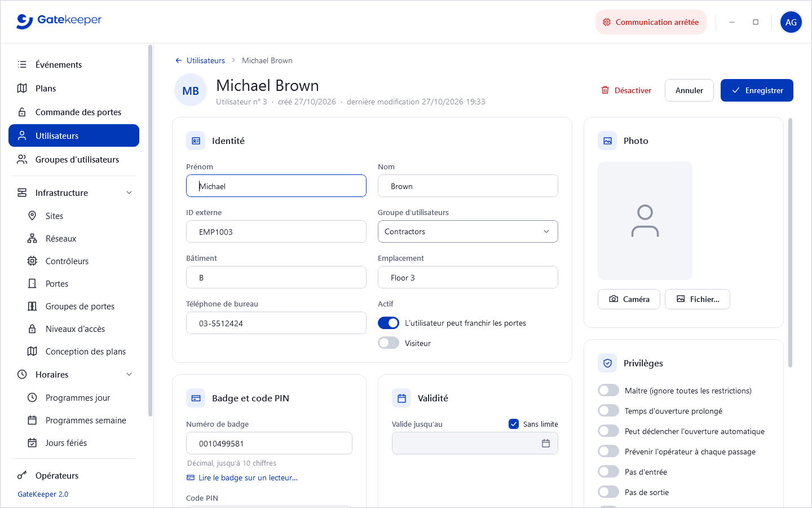Click the map icon beside Plans
This screenshot has height=508, width=812.
tap(22, 88)
